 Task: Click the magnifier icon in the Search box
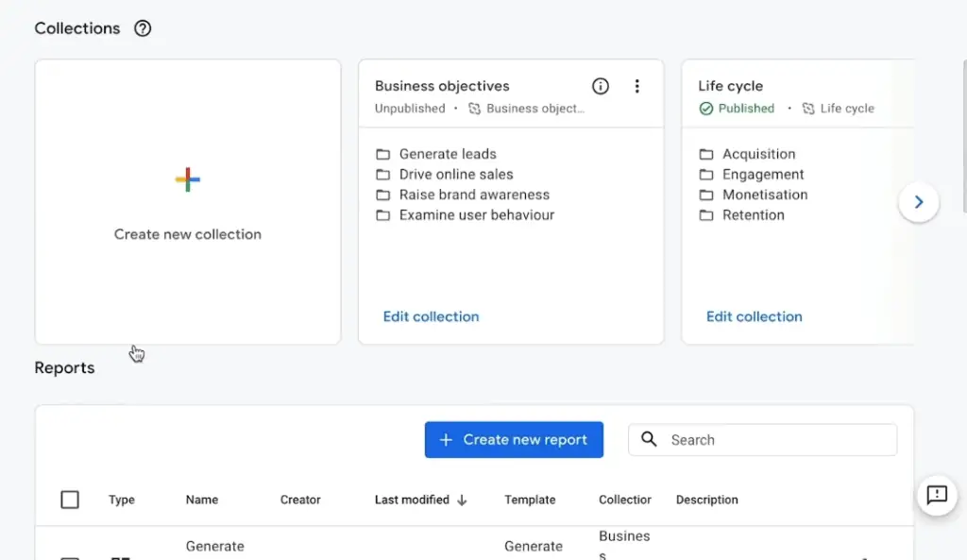coord(649,439)
